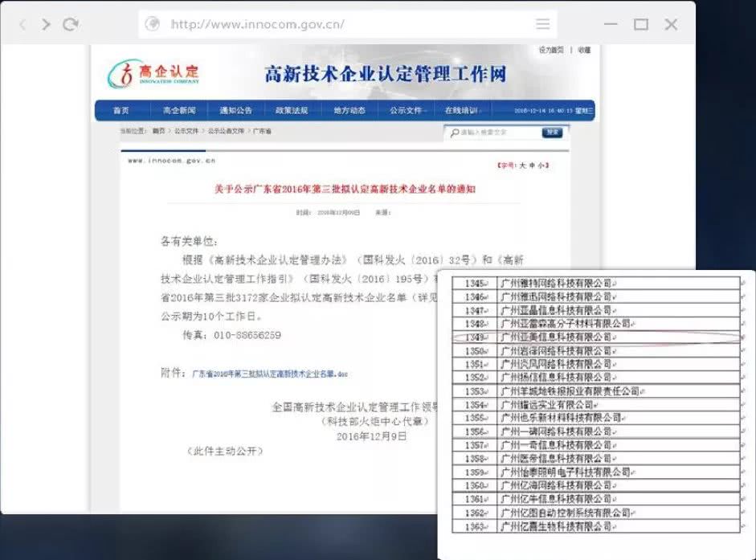Click 广州羊城地铁报报业有限责任公司 in row 1353
756x560 pixels.
[570, 391]
